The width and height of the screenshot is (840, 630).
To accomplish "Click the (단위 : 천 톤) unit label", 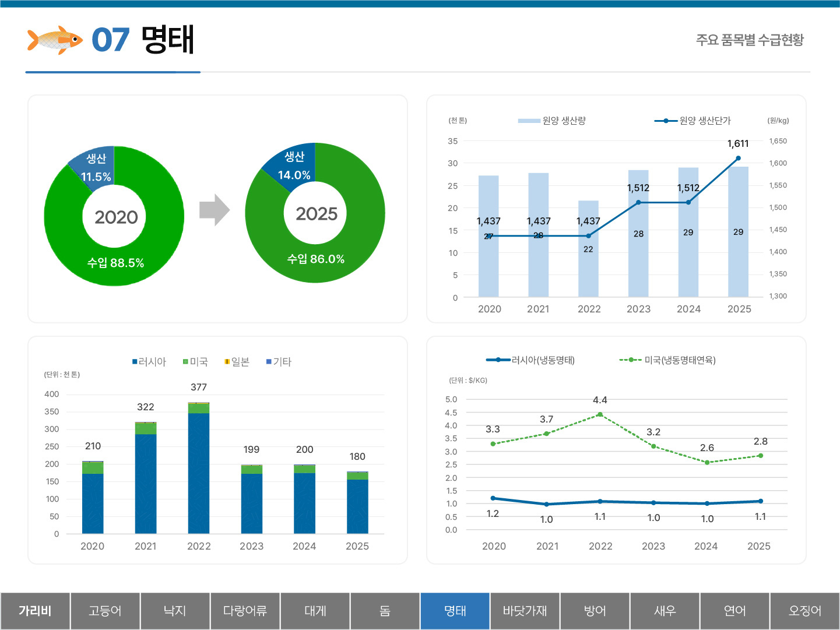I will tap(62, 375).
